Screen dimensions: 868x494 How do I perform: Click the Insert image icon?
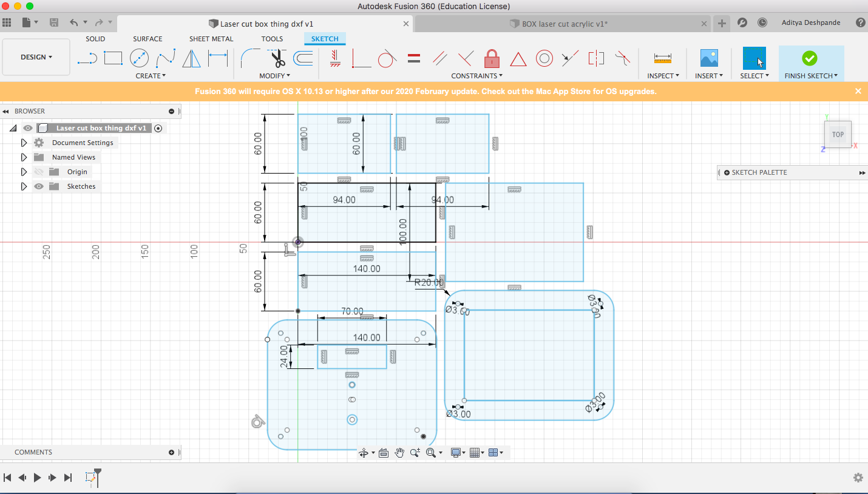click(x=709, y=58)
